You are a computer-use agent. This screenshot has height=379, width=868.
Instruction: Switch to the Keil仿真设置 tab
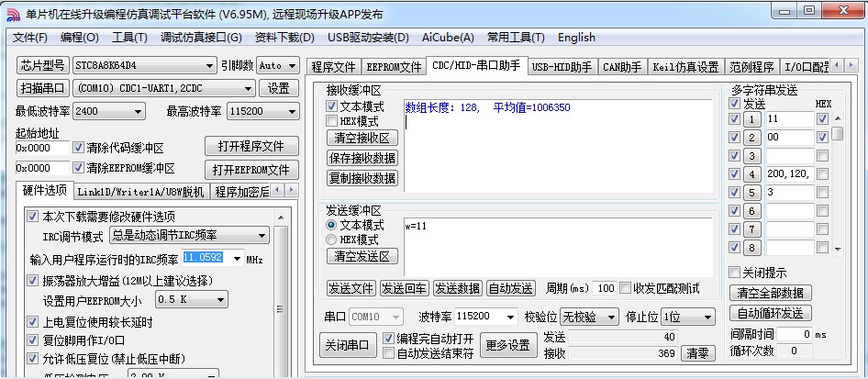685,68
